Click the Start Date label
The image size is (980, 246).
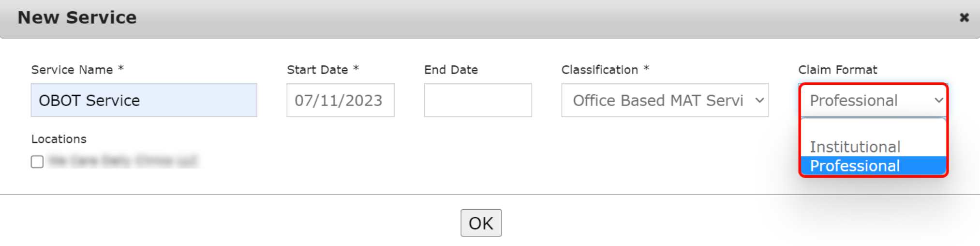point(317,70)
